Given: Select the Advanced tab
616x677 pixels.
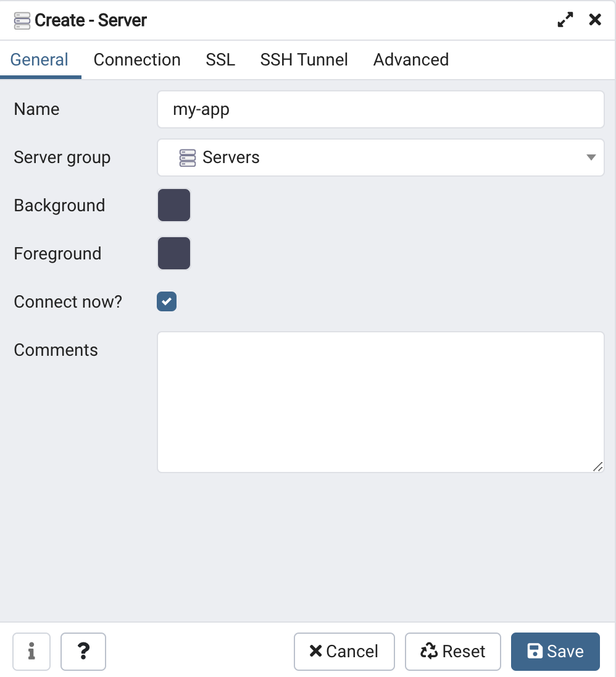Looking at the screenshot, I should [x=411, y=59].
